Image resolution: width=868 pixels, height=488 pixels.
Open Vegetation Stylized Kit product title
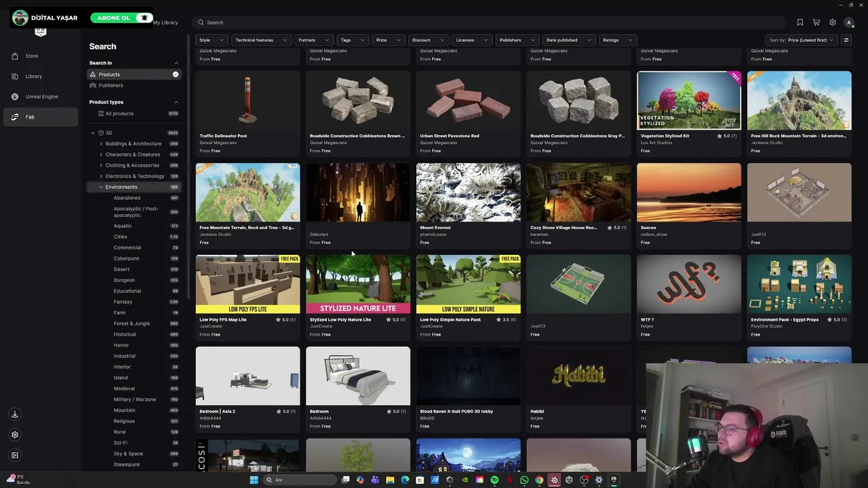point(665,136)
